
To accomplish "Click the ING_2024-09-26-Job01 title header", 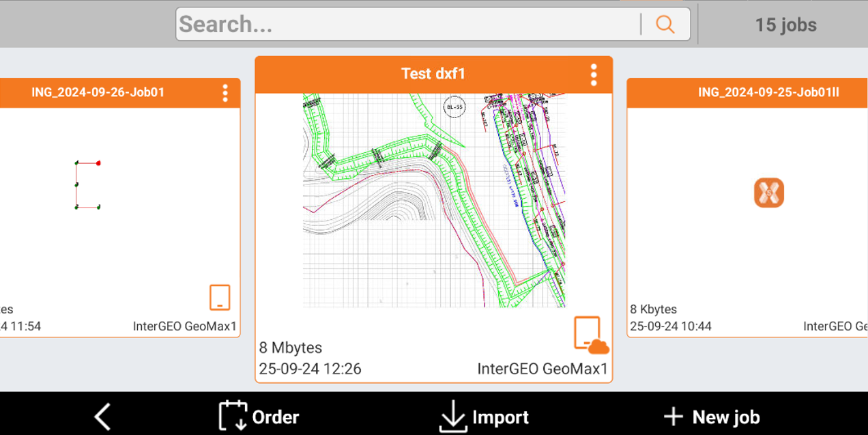I will coord(98,93).
